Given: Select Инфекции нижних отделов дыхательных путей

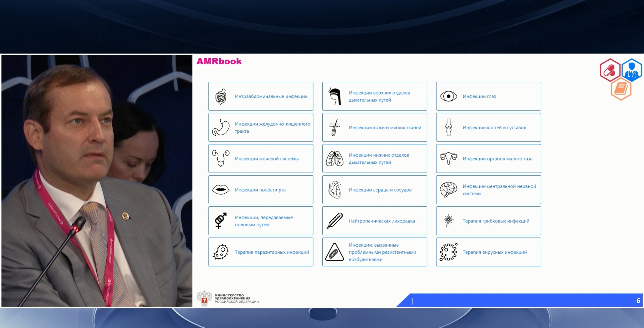Looking at the screenshot, I should point(375,158).
